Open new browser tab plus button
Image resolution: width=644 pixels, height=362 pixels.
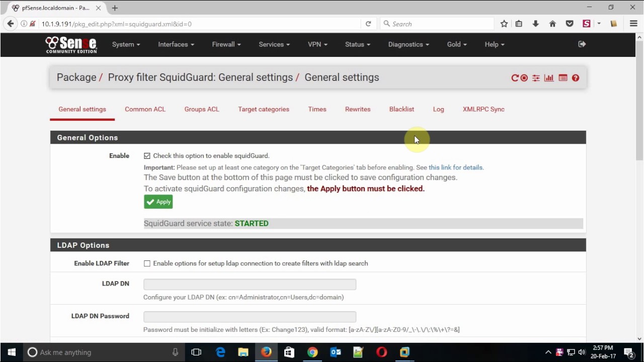tap(115, 8)
